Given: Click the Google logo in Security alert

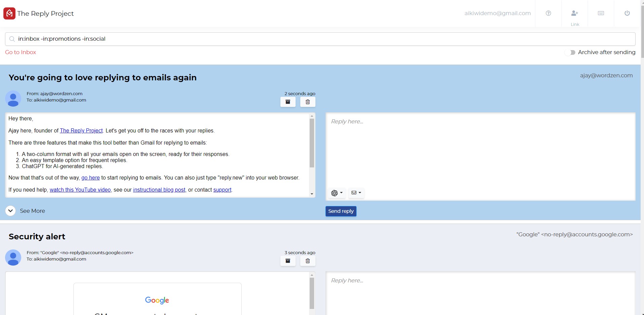Looking at the screenshot, I should coord(157,300).
